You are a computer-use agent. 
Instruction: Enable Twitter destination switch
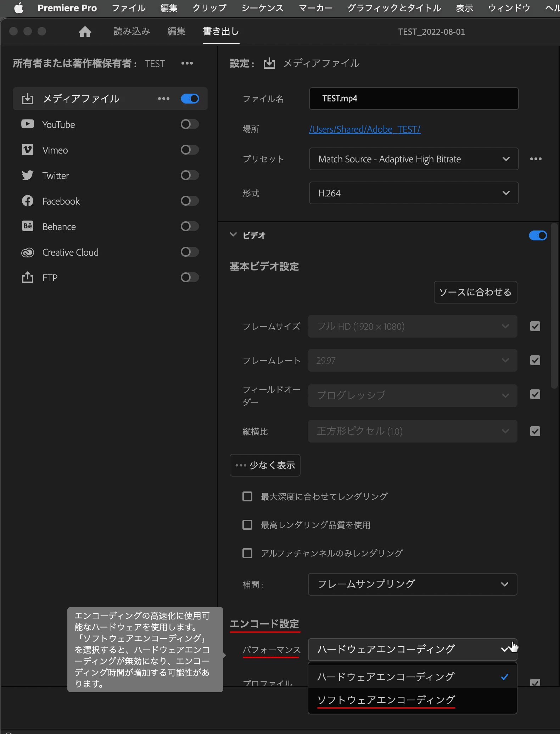(x=190, y=175)
